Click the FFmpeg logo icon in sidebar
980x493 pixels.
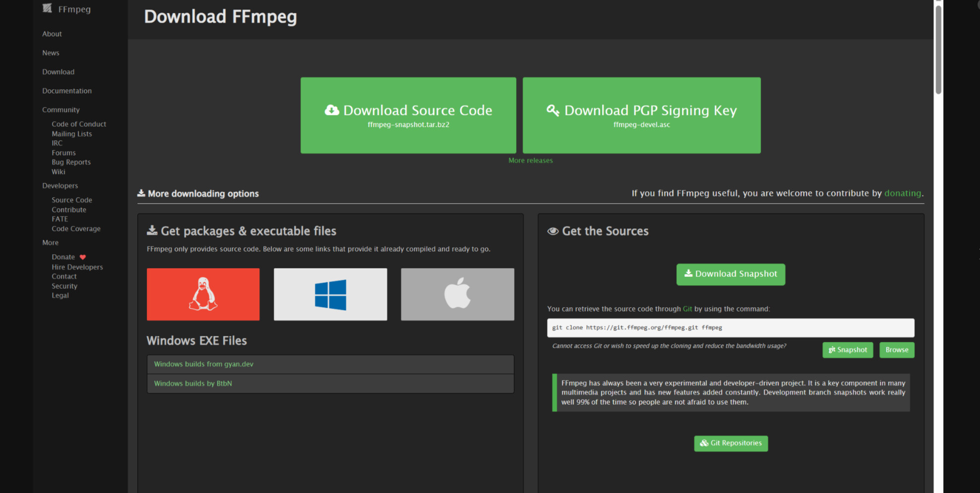(47, 8)
